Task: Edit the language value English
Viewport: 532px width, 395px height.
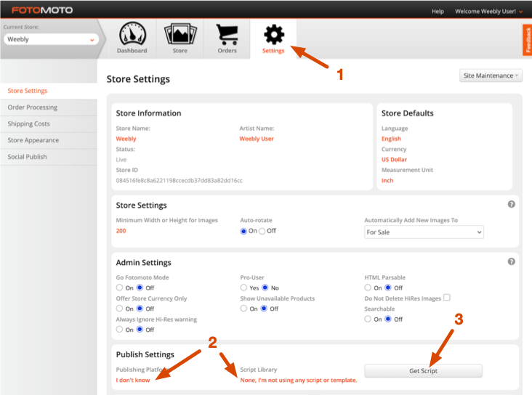Action: [391, 139]
